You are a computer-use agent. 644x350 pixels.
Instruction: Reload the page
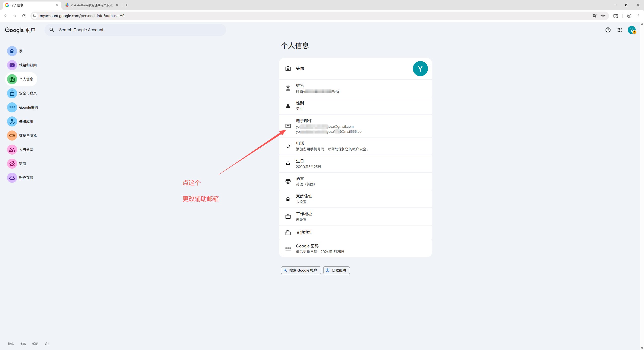(24, 16)
